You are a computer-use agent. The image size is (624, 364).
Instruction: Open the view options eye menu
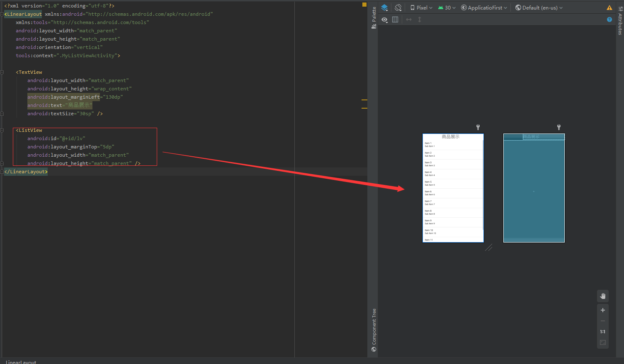385,19
